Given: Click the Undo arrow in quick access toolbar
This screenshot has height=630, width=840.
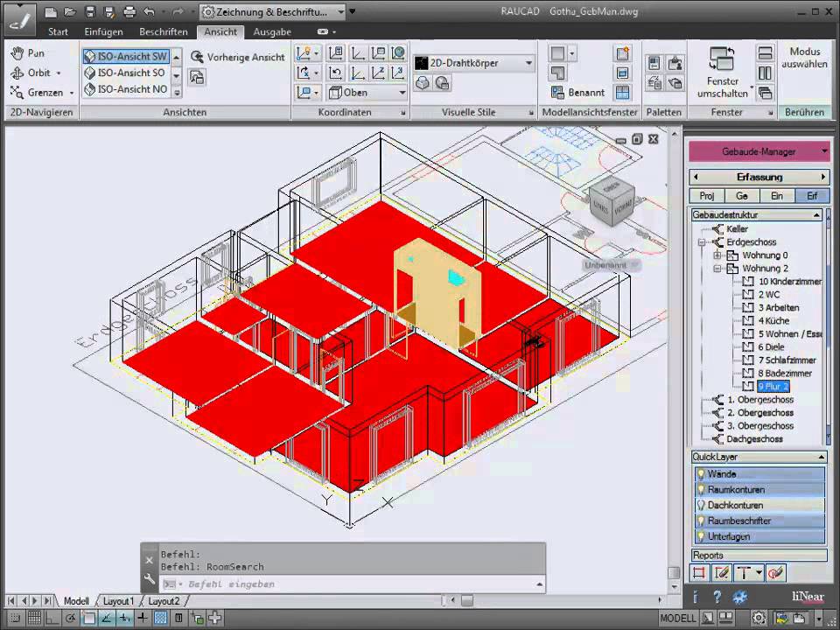Looking at the screenshot, I should pos(150,11).
